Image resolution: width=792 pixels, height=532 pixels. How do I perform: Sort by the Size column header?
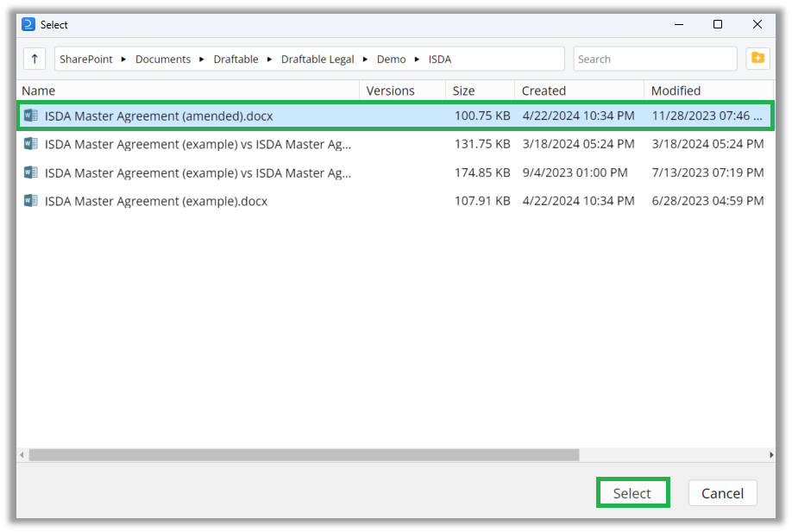[481, 91]
